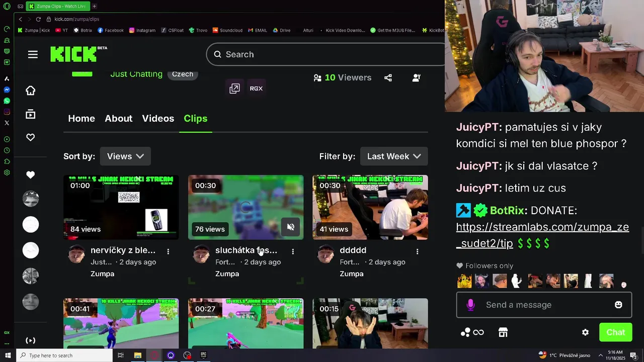Open the Soundcloud bookmark
The width and height of the screenshot is (644, 362).
(227, 30)
